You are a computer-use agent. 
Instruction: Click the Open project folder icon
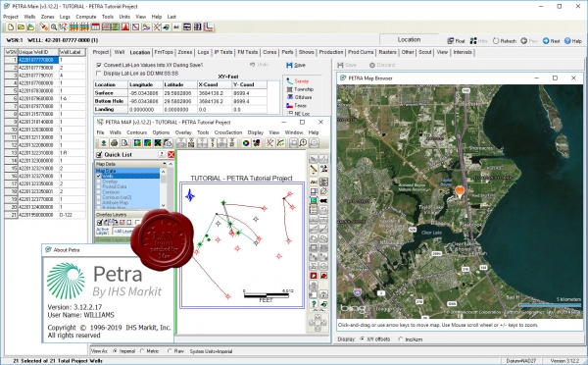point(21,27)
